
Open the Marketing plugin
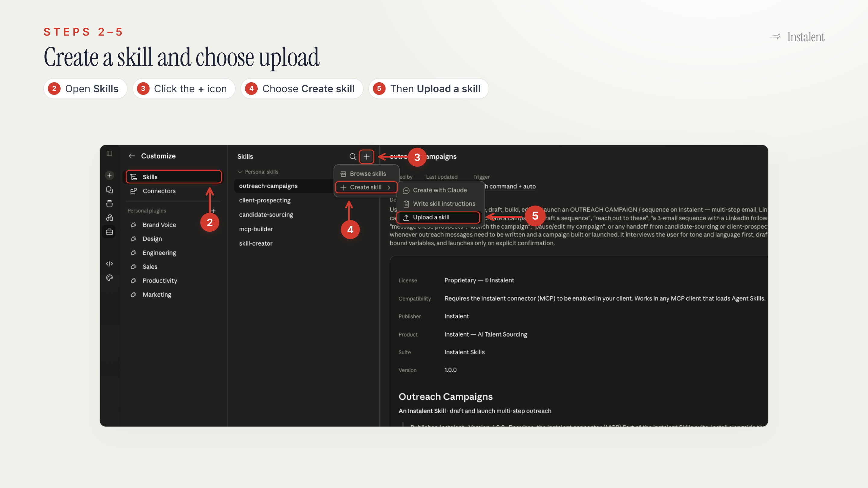click(174, 295)
